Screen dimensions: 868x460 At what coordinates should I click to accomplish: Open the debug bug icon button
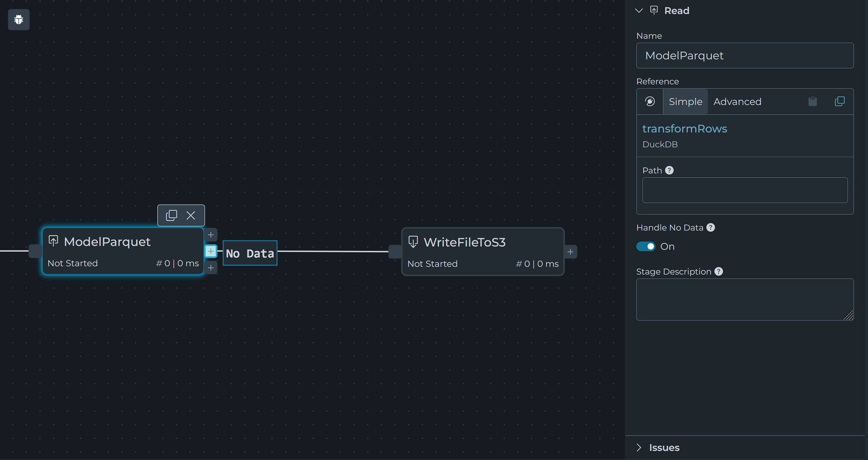(x=19, y=20)
